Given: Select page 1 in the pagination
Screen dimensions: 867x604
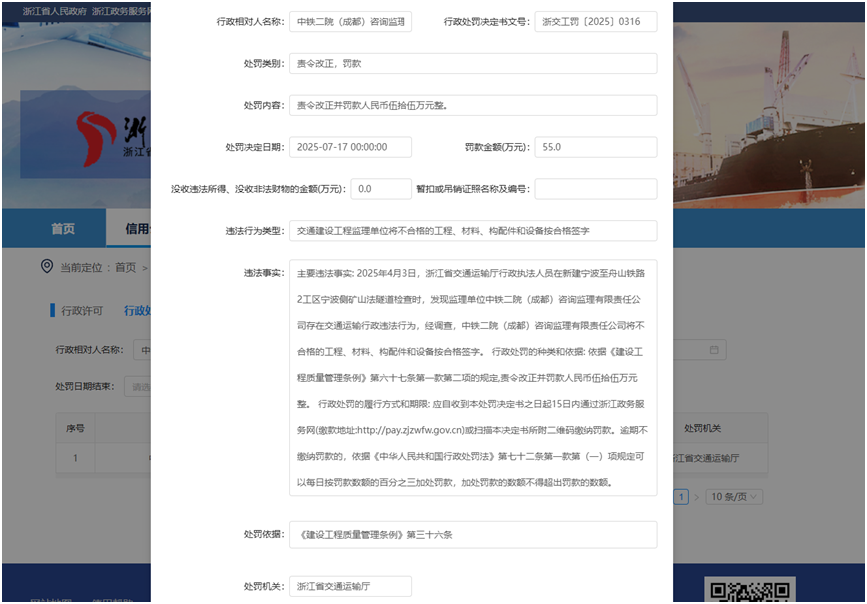Looking at the screenshot, I should click(x=681, y=497).
